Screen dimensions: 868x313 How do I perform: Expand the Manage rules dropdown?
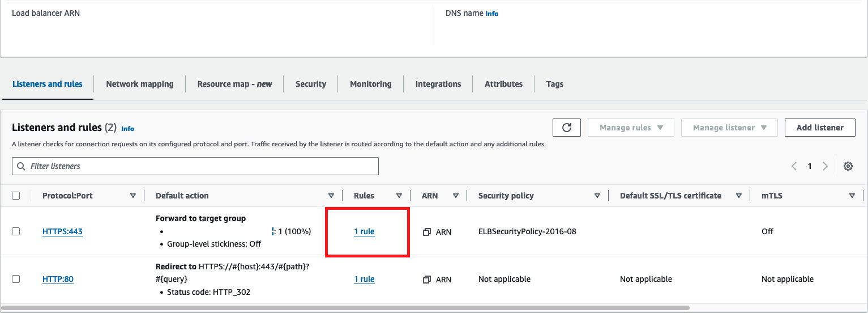[x=631, y=128]
